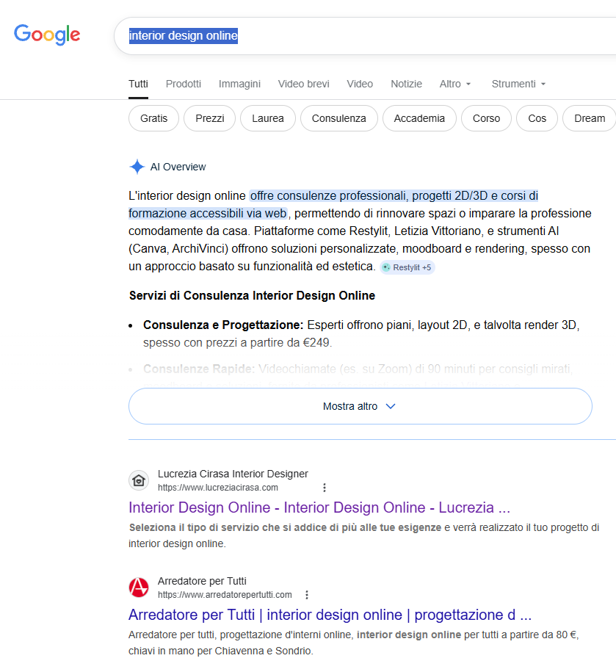Click the search box with interior design online

coord(367,36)
